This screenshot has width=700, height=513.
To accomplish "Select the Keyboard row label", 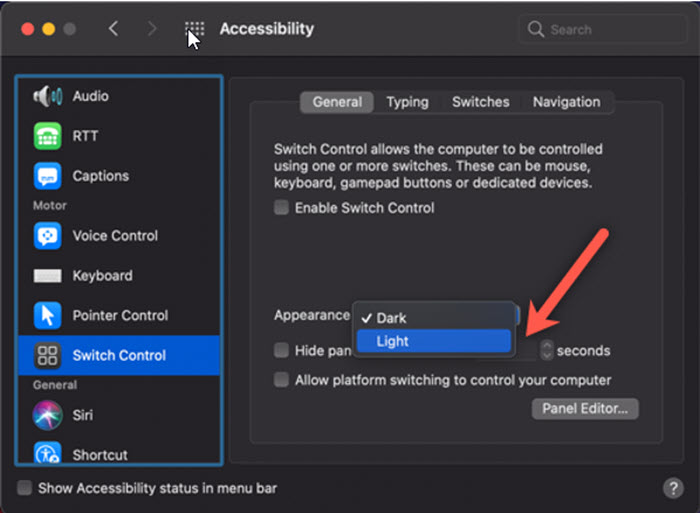I will click(x=103, y=275).
